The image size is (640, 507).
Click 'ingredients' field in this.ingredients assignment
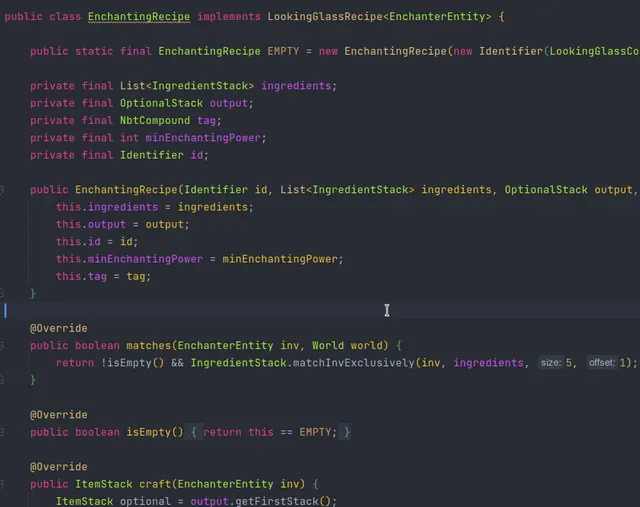123,207
